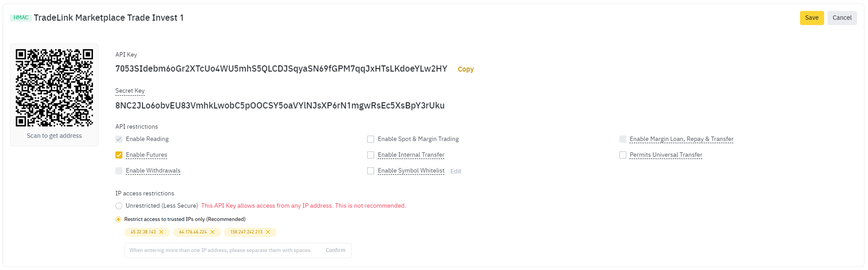Enable Spot & Margin Trading checkbox

(371, 139)
